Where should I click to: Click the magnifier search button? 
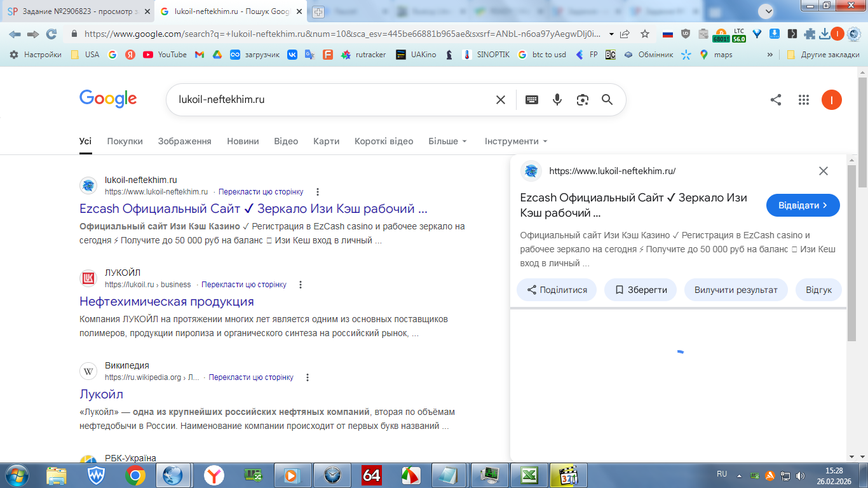pyautogui.click(x=607, y=100)
